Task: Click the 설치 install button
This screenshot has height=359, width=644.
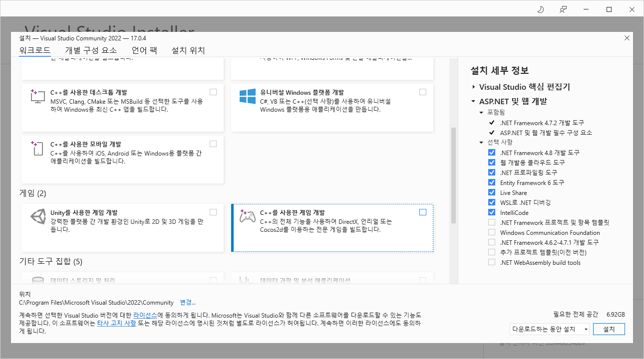Action: click(x=609, y=329)
